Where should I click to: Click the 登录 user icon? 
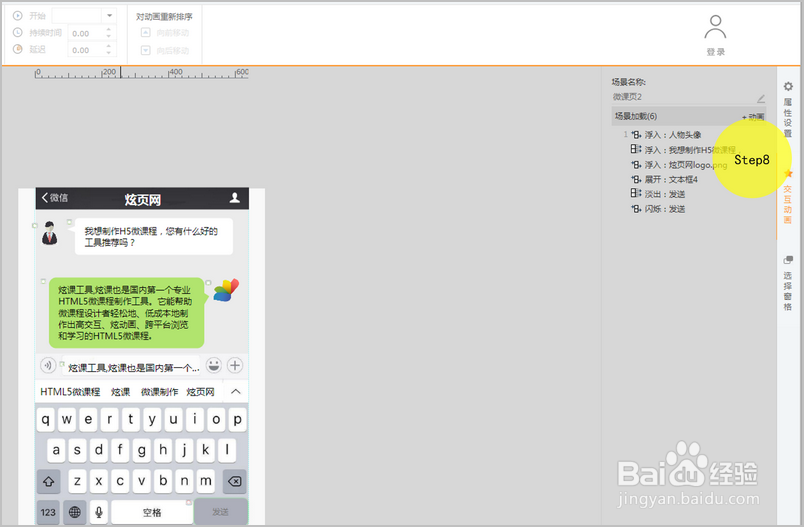715,27
